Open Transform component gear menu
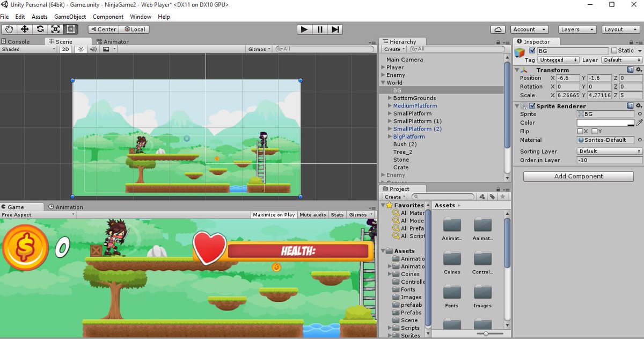The height and width of the screenshot is (339, 644). [639, 70]
